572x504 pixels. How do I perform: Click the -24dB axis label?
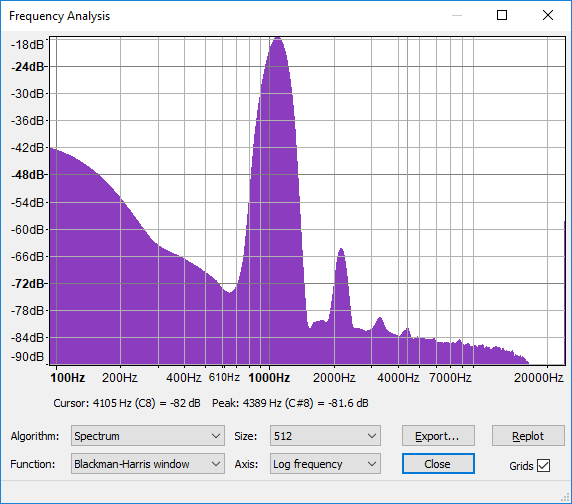point(28,67)
